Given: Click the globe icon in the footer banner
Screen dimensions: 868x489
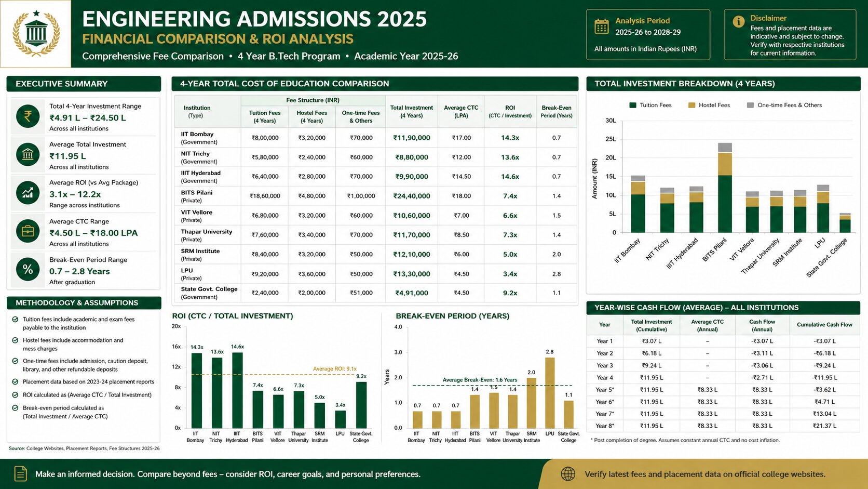Looking at the screenshot, I should point(568,474).
